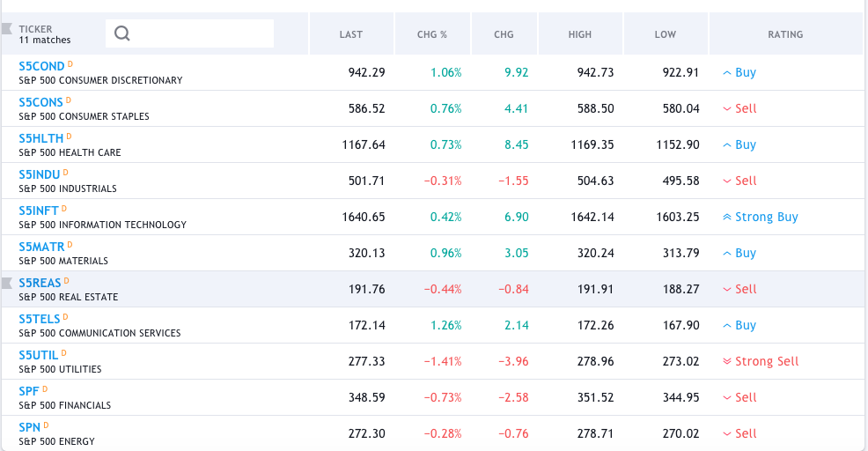
Task: Open the S5UTIL ticker link
Action: point(38,355)
